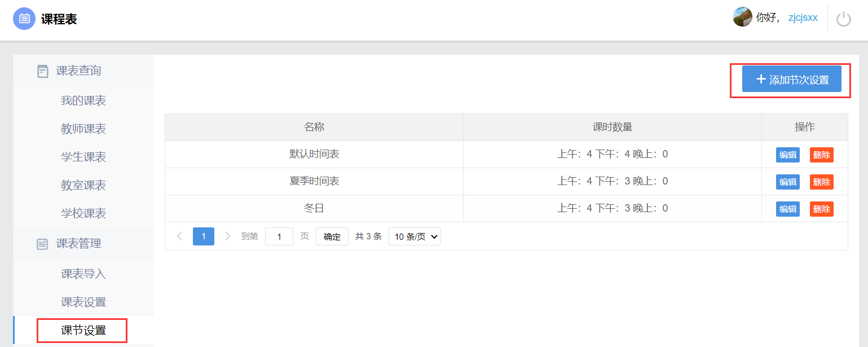Select page 1 in pagination
868x347 pixels.
coord(204,236)
